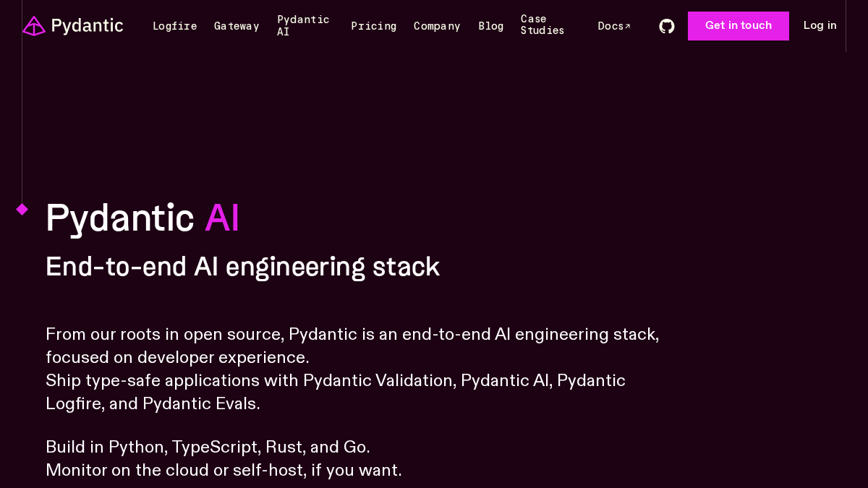Click the "Pydantic AI" main headline

(142, 218)
